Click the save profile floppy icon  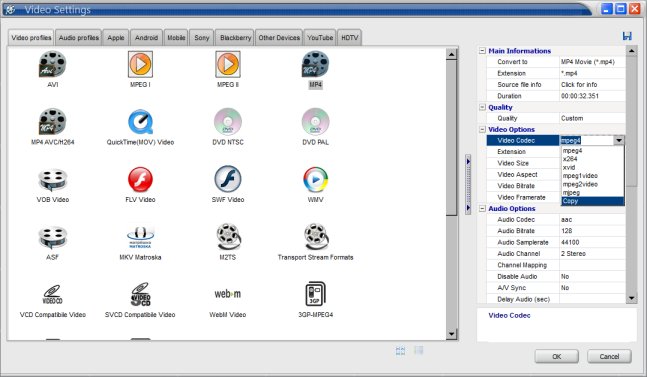(x=627, y=36)
